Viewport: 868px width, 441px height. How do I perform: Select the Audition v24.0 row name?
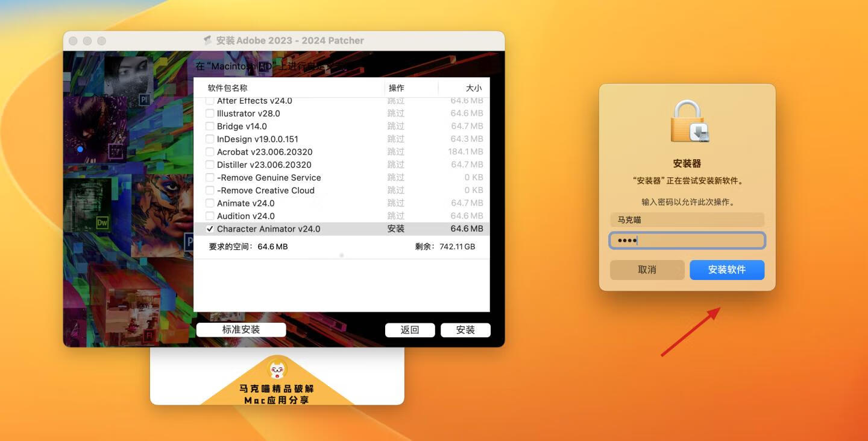[246, 216]
